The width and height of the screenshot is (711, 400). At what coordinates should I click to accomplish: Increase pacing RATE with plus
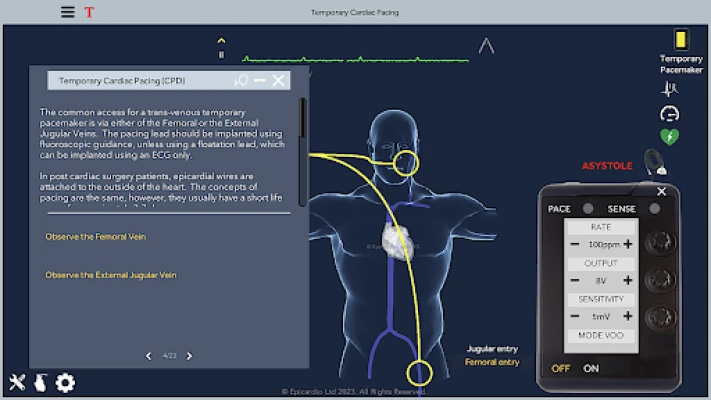628,245
